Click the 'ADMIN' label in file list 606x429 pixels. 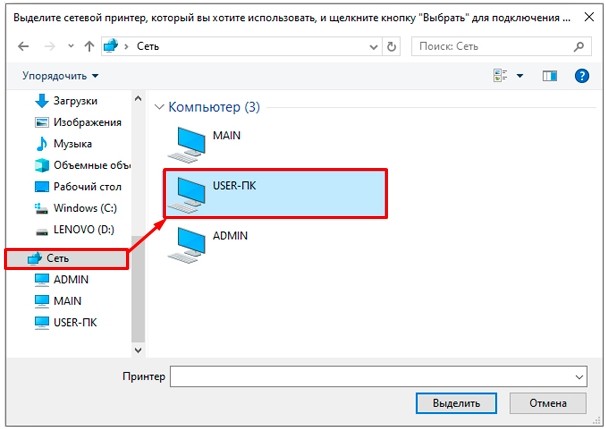pyautogui.click(x=230, y=236)
